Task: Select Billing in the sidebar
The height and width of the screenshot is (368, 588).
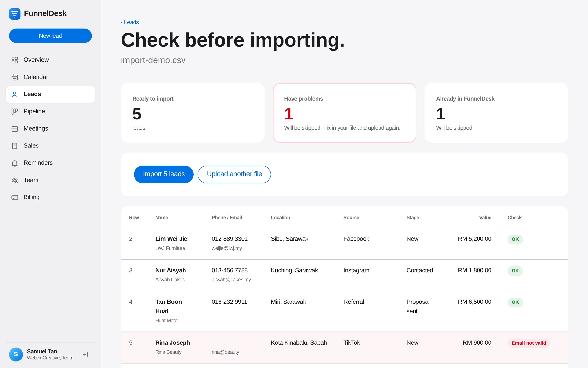Action: point(50,197)
